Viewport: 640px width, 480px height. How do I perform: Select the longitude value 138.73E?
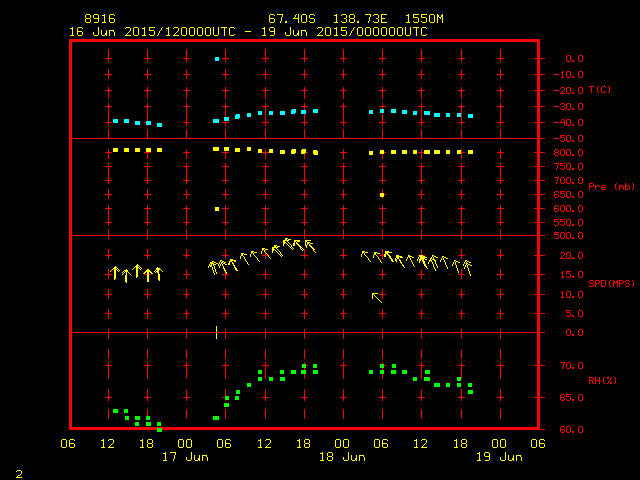coord(363,19)
